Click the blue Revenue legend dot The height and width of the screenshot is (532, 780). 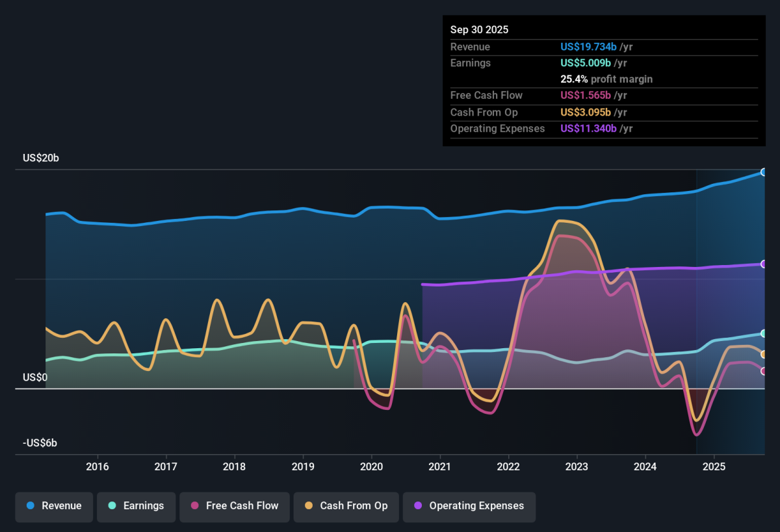click(x=31, y=506)
